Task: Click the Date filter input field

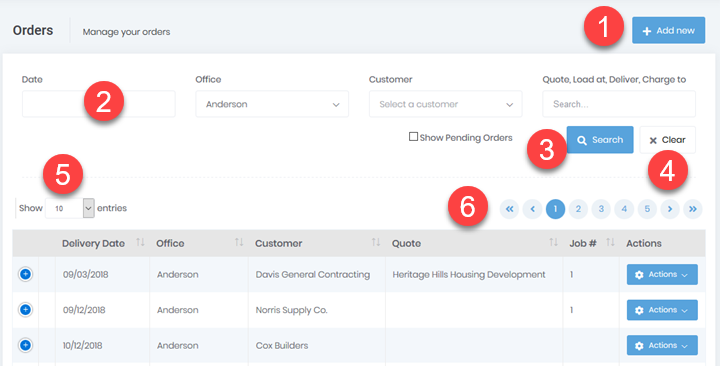Action: click(x=99, y=104)
